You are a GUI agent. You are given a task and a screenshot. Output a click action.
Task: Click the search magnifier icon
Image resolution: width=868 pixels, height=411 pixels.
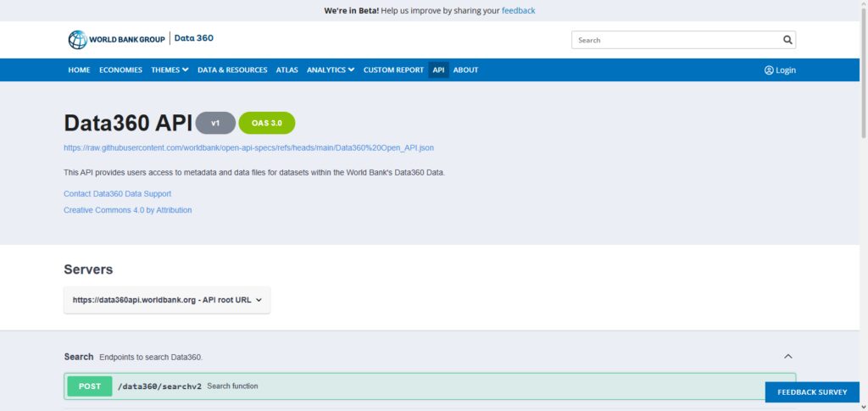click(x=787, y=40)
